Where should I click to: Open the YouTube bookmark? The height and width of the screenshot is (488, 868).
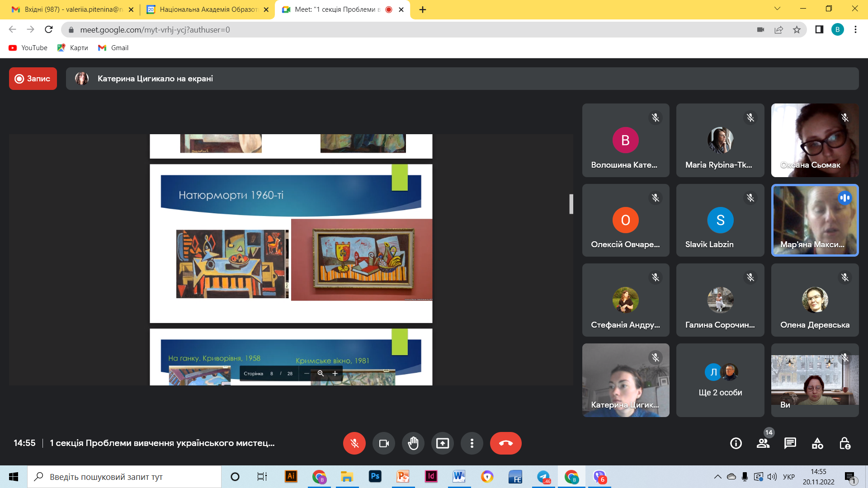click(x=28, y=48)
